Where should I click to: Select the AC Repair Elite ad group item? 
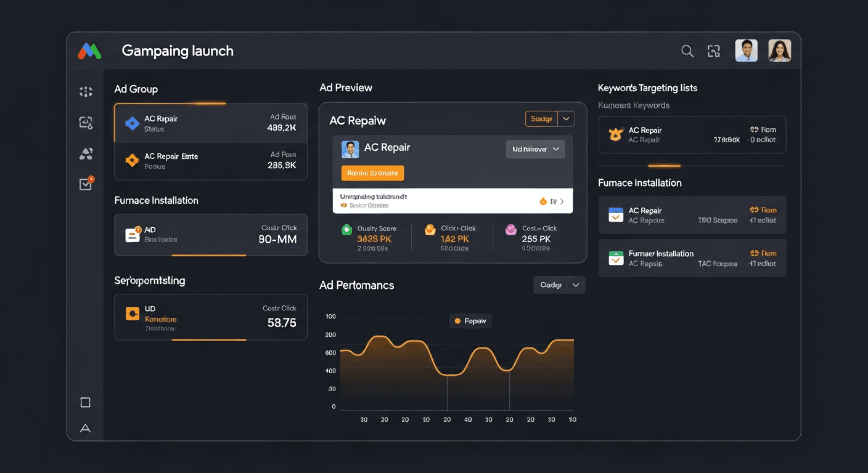point(210,161)
